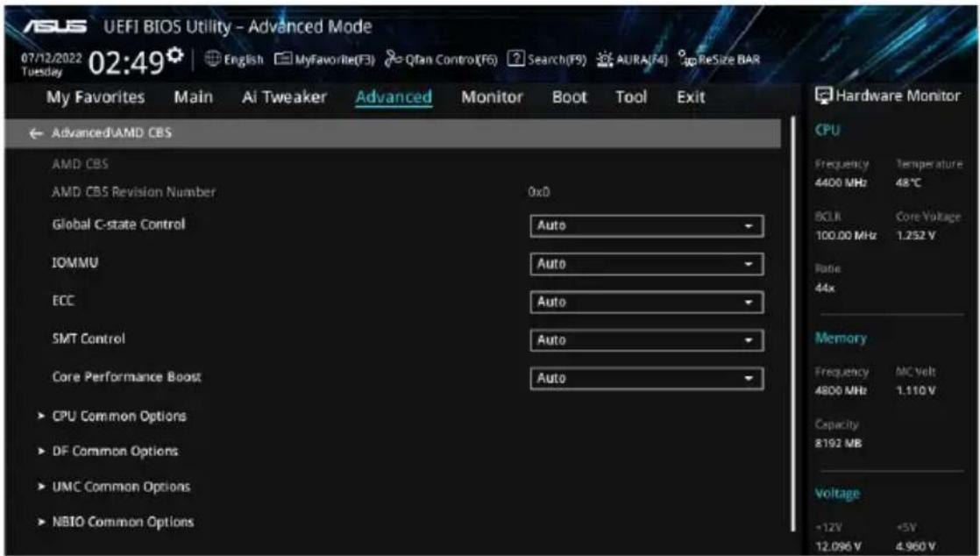This screenshot has height=556, width=980.
Task: Click the 44x ratio value
Action: click(x=825, y=289)
